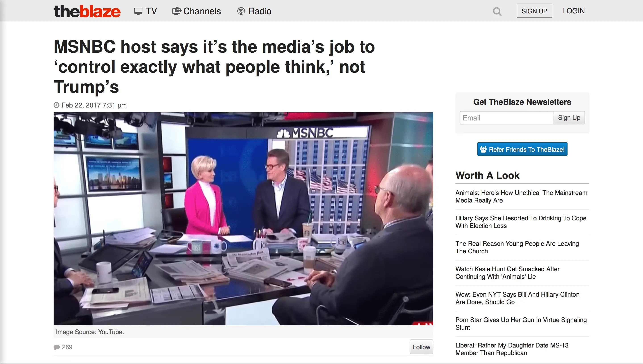Click the comments bubble icon
Image resolution: width=643 pixels, height=364 pixels.
[56, 347]
